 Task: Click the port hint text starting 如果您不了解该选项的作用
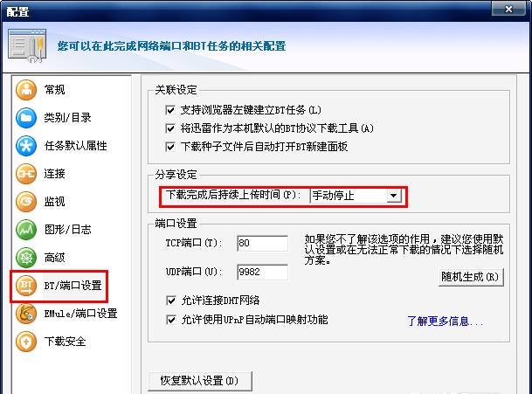[404, 250]
